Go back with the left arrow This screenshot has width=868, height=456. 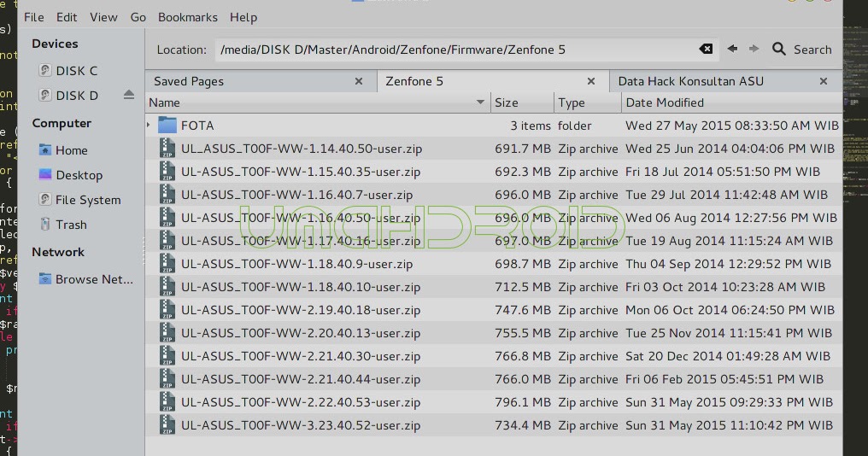(x=732, y=49)
